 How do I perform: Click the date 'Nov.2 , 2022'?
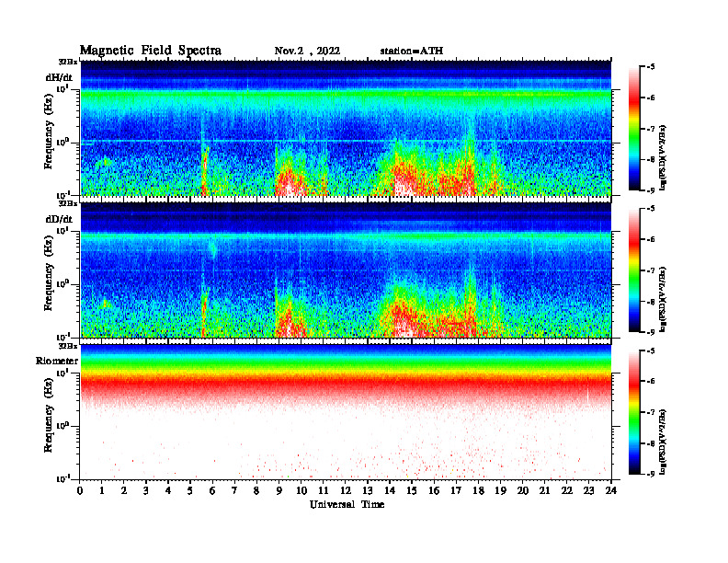click(307, 52)
